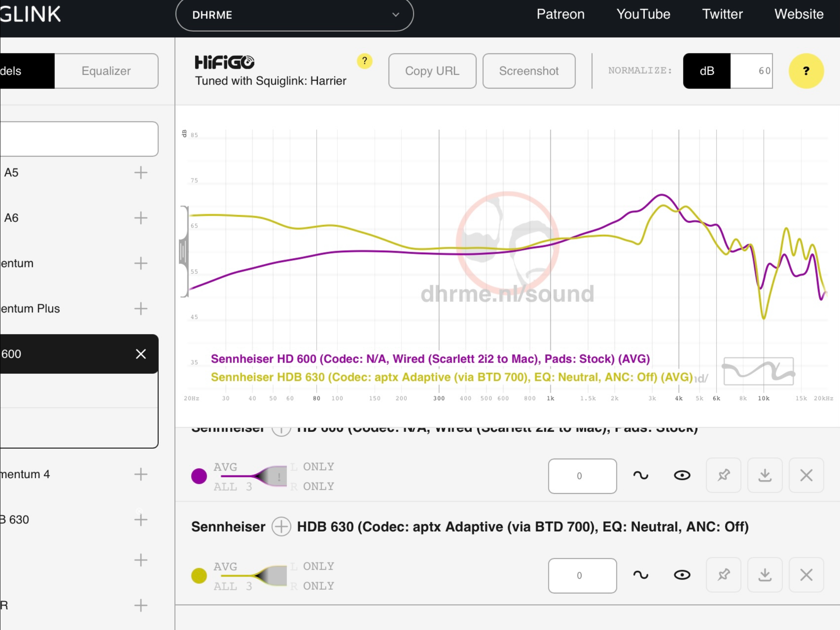Click the target curve thumbnail in graph corner
This screenshot has width=840, height=630.
point(758,371)
